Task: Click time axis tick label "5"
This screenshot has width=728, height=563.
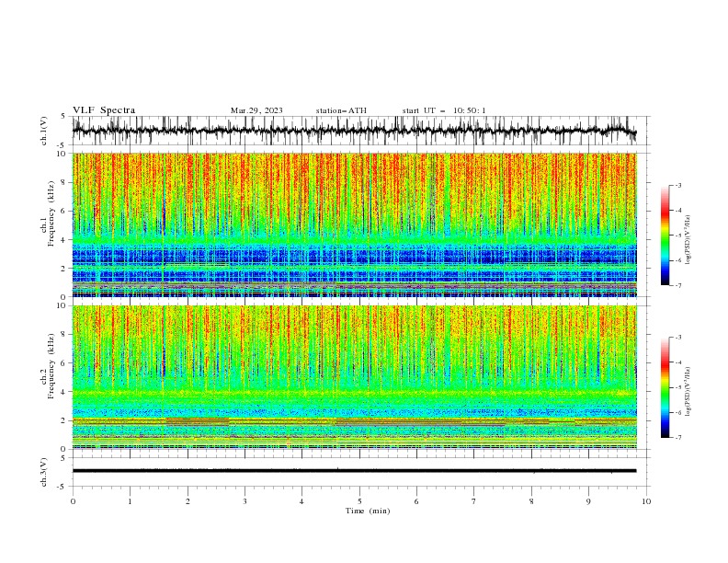Action: coord(359,501)
